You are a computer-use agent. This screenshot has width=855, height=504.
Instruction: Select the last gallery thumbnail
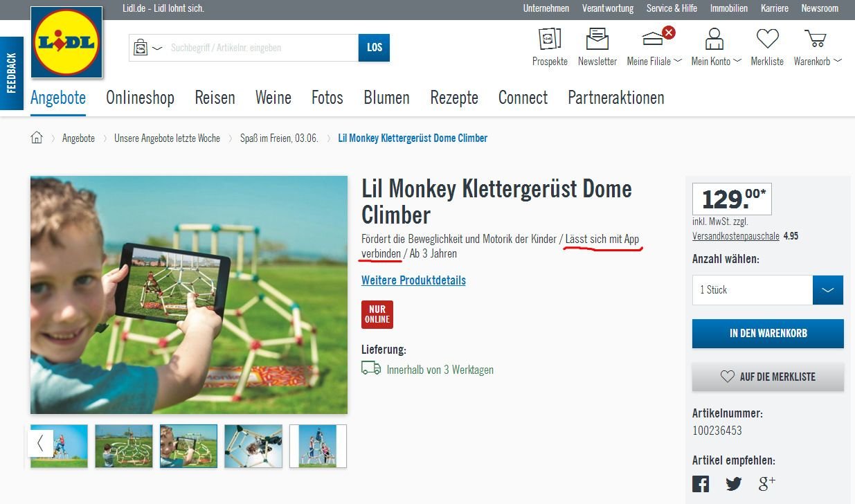(318, 446)
